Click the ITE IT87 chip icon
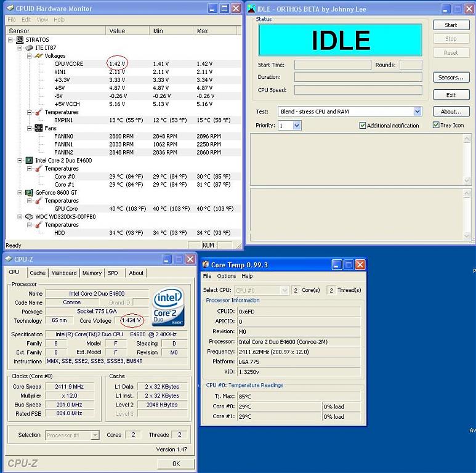 pos(29,48)
